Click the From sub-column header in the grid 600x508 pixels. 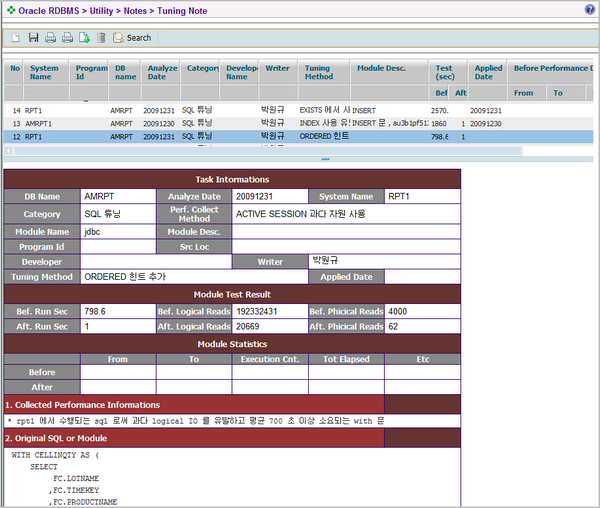[527, 93]
